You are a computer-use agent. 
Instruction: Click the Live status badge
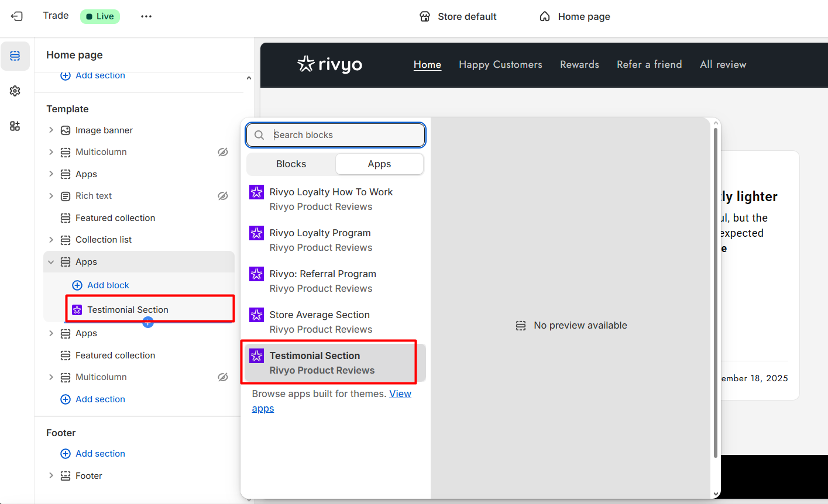pos(100,16)
